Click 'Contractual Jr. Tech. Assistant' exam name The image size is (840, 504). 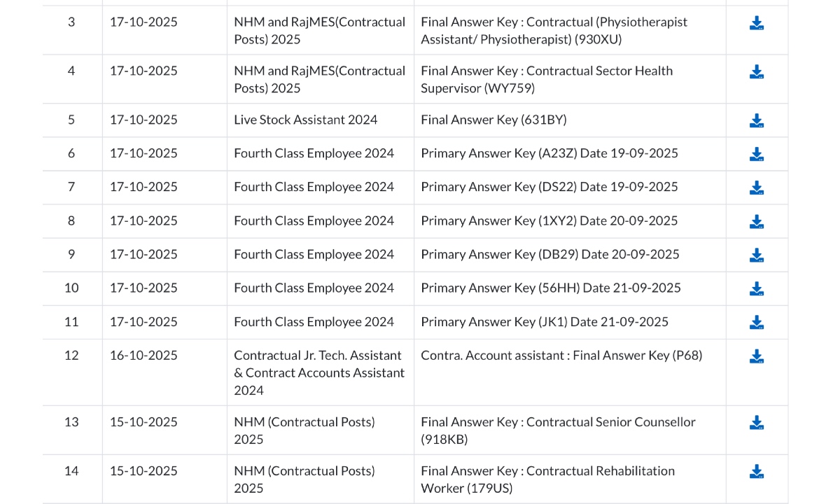318,356
